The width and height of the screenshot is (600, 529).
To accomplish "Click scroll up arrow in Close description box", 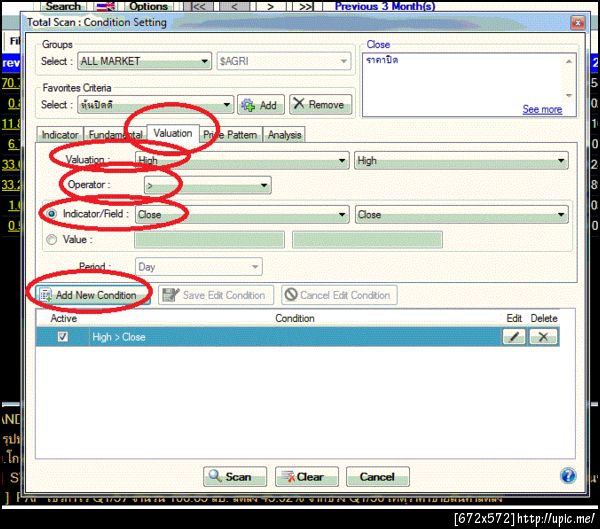I will click(x=569, y=61).
